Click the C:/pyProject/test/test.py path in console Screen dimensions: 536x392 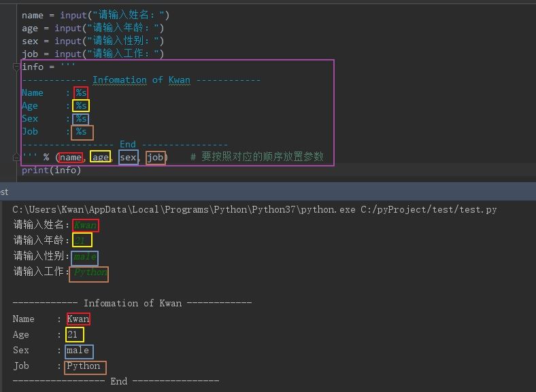[429, 209]
